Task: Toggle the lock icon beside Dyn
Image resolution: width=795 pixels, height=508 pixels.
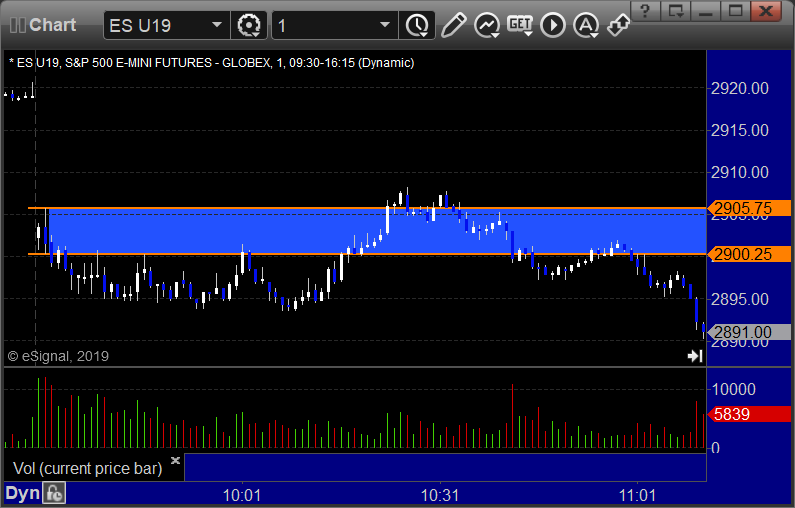Action: [x=54, y=493]
